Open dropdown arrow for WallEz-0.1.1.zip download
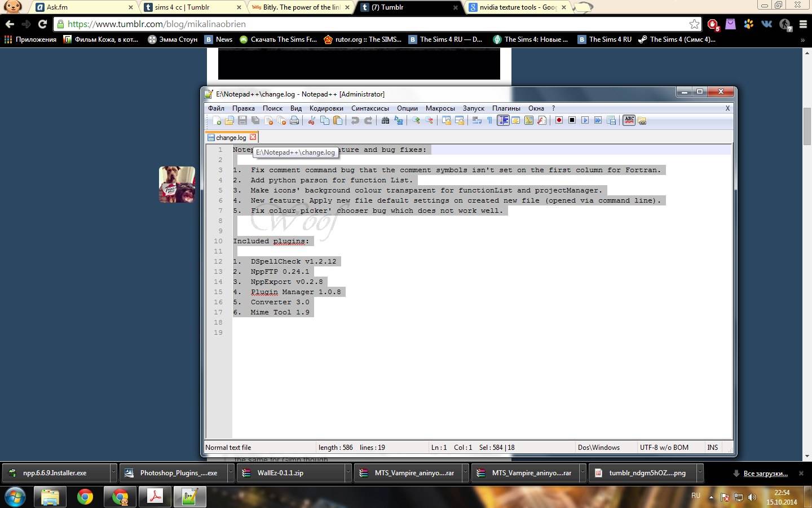This screenshot has height=508, width=812. point(348,473)
